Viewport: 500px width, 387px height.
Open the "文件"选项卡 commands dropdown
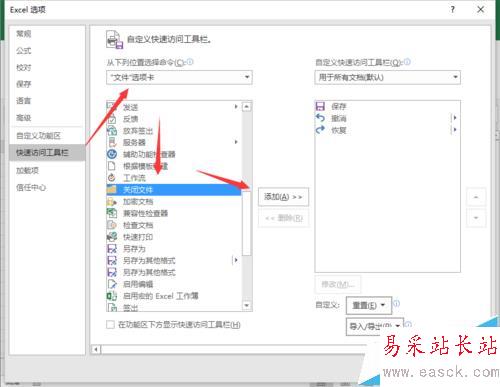[x=179, y=77]
